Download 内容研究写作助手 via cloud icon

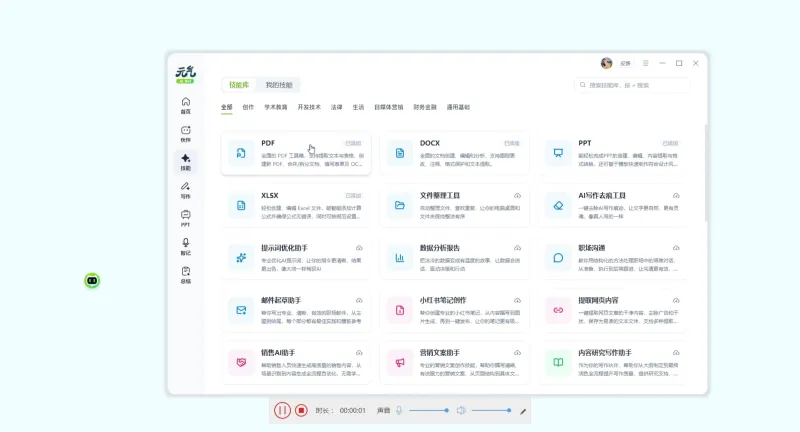(676, 353)
